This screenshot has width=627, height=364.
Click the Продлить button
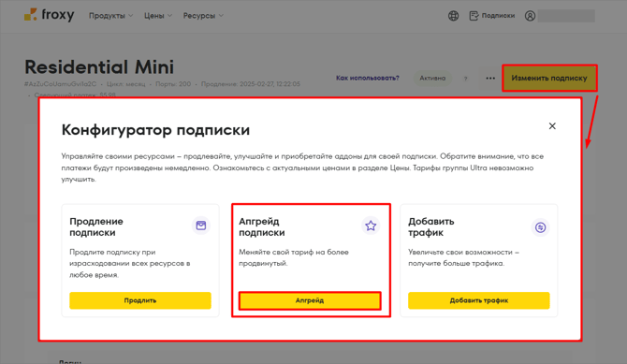click(x=140, y=300)
